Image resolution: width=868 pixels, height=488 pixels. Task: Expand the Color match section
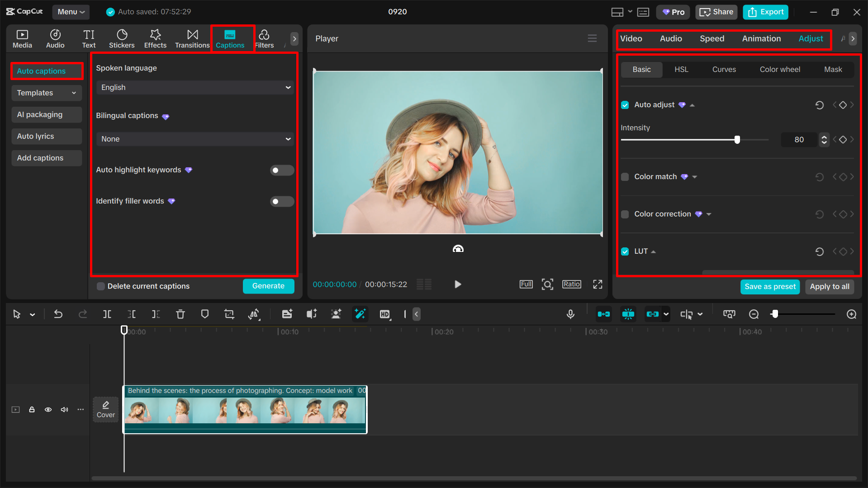tap(695, 177)
